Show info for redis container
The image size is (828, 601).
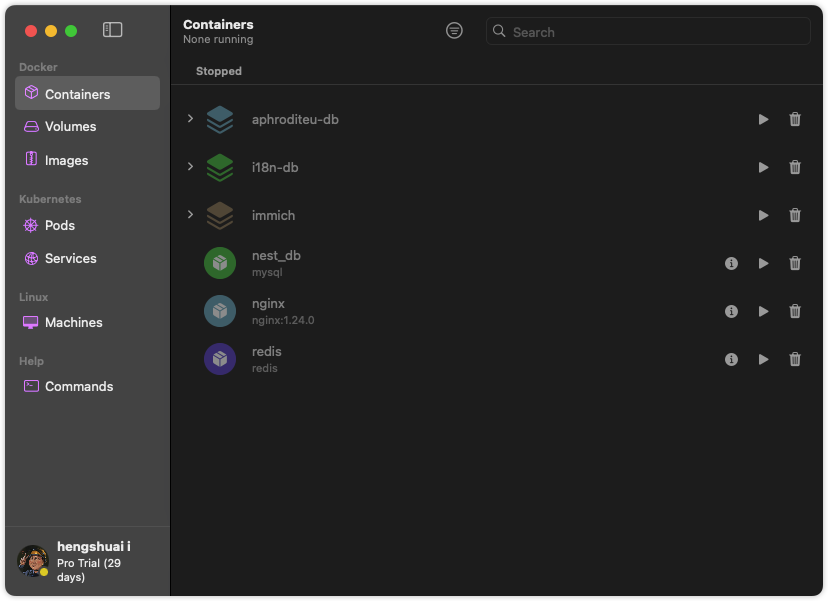[x=731, y=360]
